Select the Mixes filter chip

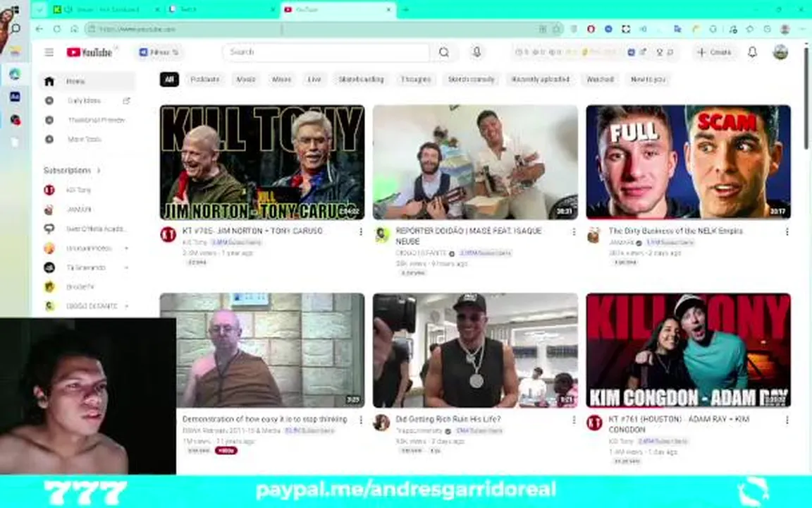[x=282, y=79]
